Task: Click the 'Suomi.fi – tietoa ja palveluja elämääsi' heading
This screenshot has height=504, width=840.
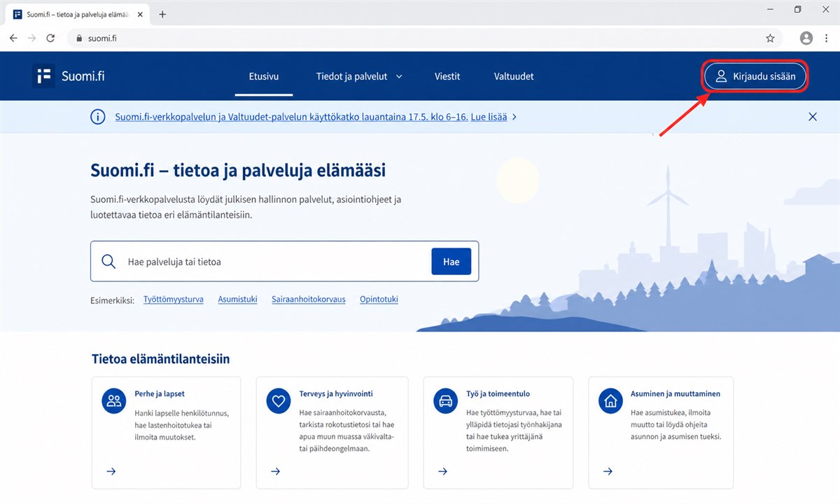Action: tap(238, 170)
